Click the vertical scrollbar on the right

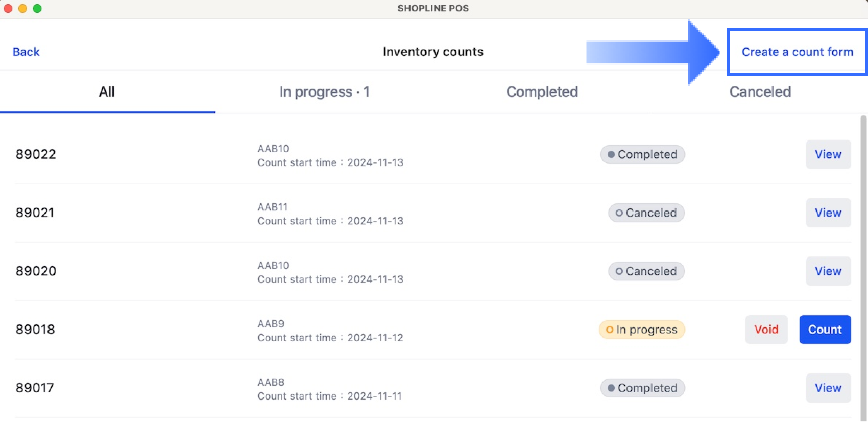[863, 255]
